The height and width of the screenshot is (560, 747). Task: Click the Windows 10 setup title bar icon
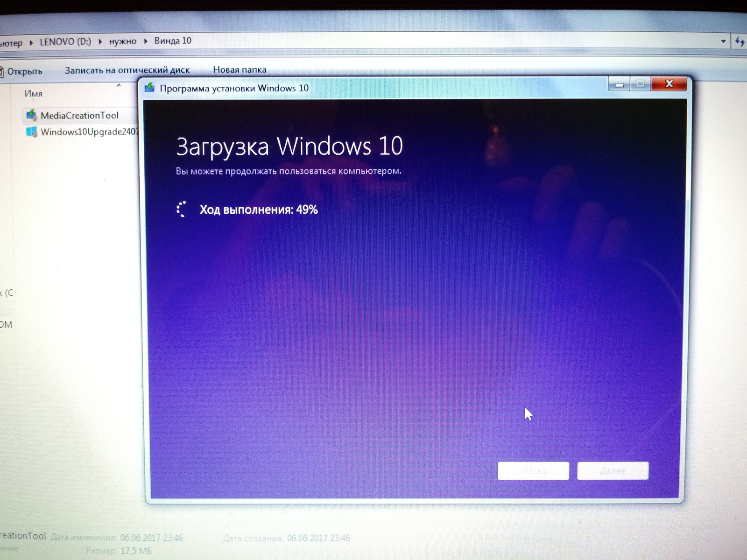pos(149,88)
